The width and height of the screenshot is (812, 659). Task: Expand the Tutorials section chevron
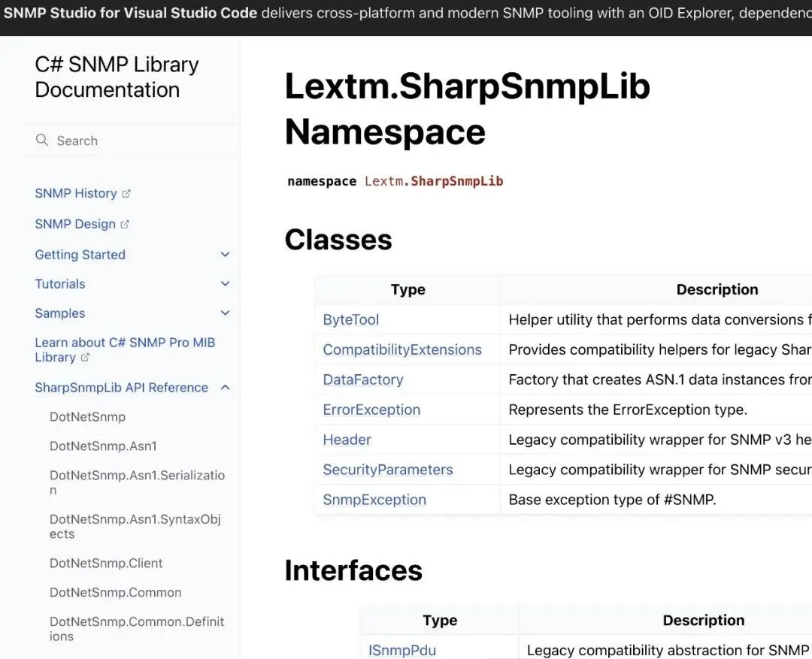click(226, 284)
